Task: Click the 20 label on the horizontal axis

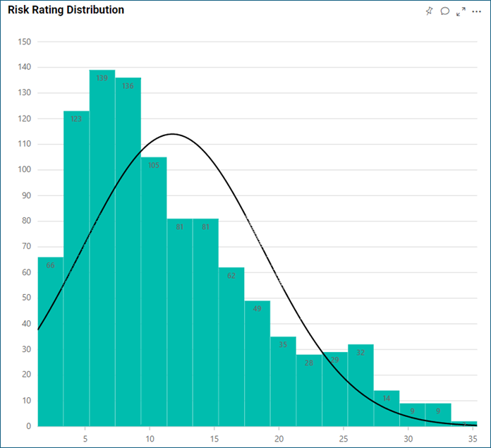Action: click(x=279, y=438)
